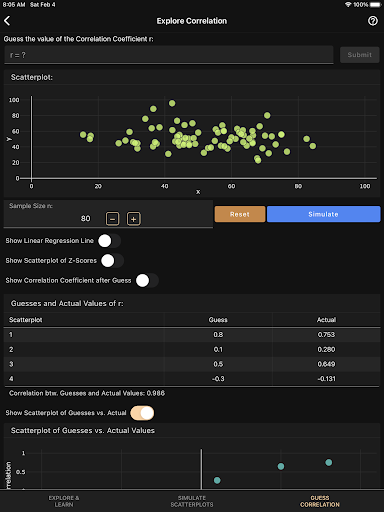This screenshot has height=512, width=384.
Task: Tap the back arrow icon
Action: (7, 21)
